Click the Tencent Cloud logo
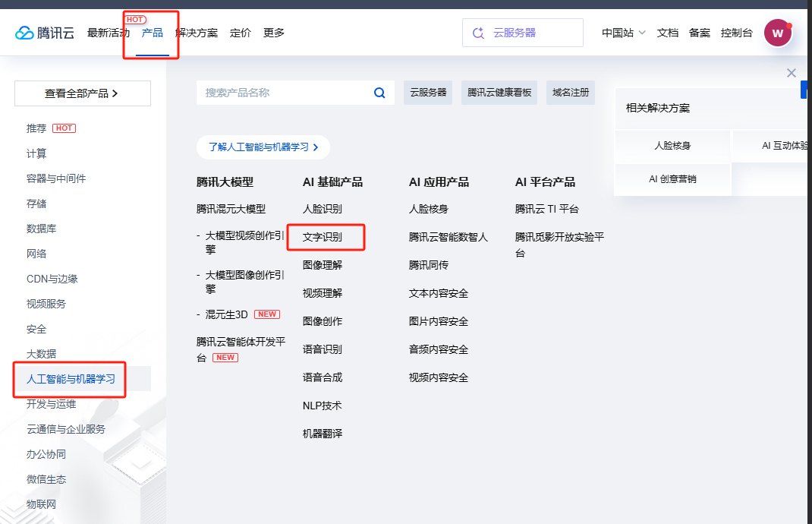Image resolution: width=812 pixels, height=524 pixels. (x=45, y=33)
